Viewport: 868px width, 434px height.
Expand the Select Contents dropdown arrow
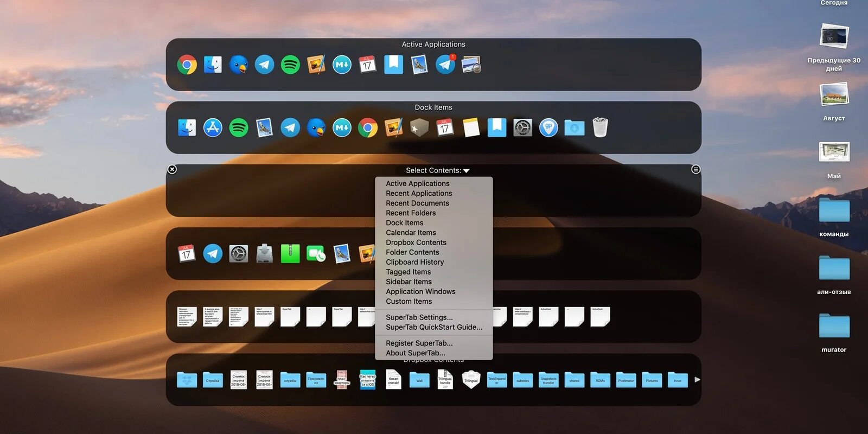pos(466,171)
